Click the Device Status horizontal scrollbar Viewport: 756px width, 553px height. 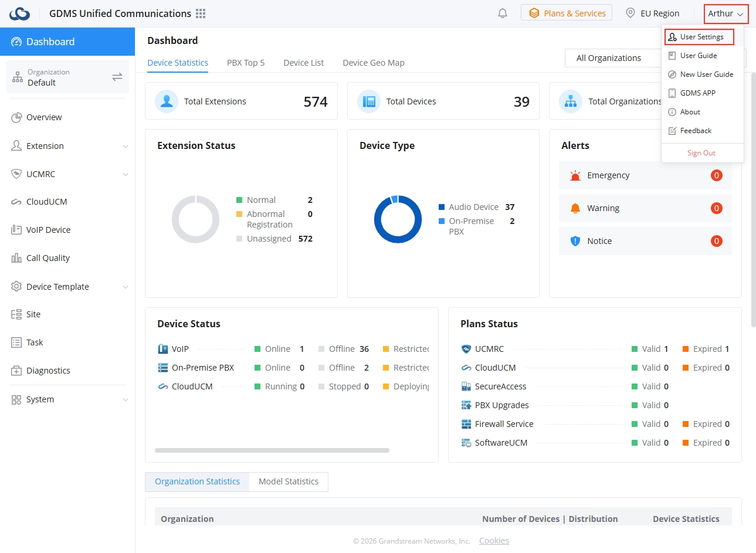[272, 450]
